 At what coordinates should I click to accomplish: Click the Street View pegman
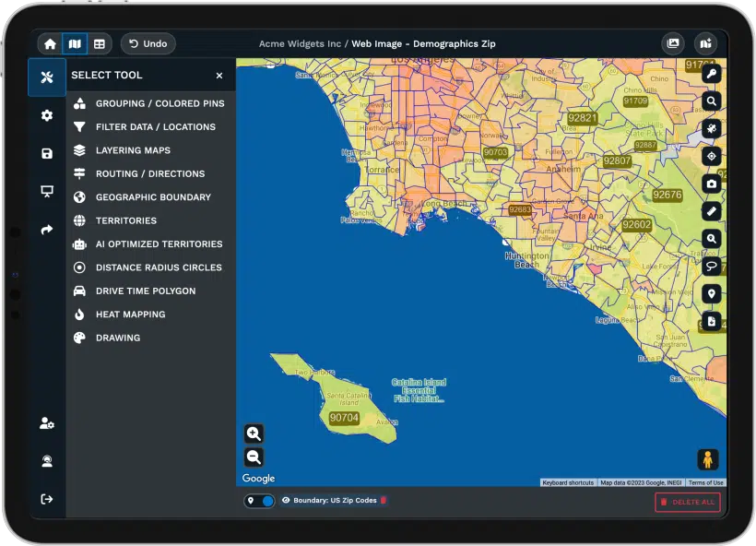click(707, 459)
